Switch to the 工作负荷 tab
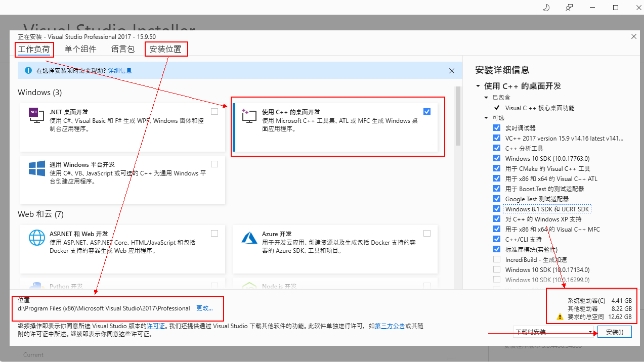The image size is (644, 362). (34, 49)
